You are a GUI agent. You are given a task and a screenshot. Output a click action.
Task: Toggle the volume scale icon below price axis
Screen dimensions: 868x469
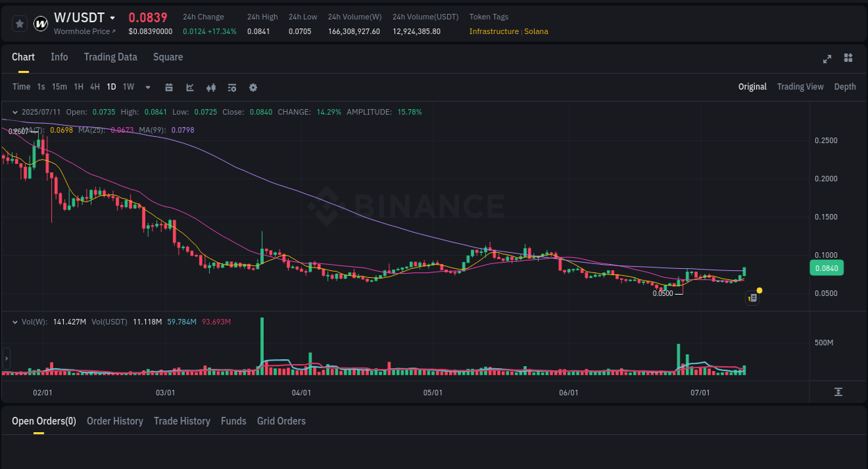pyautogui.click(x=839, y=392)
